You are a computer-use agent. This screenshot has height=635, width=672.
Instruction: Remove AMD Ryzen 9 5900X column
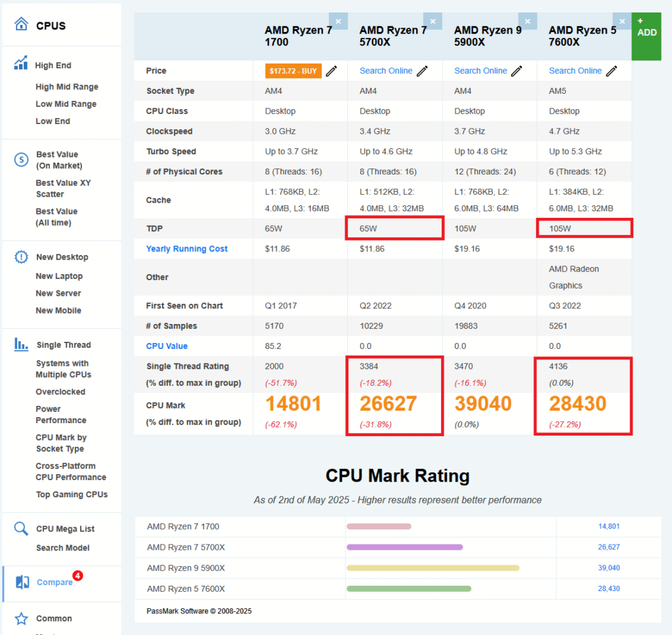[x=528, y=21]
